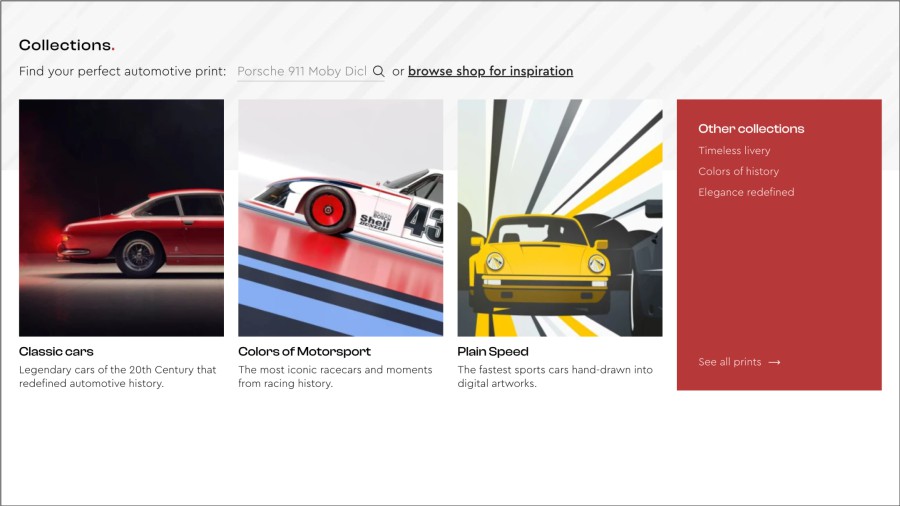Click the arrow beside See all prints
Image resolution: width=900 pixels, height=506 pixels.
pyautogui.click(x=774, y=362)
